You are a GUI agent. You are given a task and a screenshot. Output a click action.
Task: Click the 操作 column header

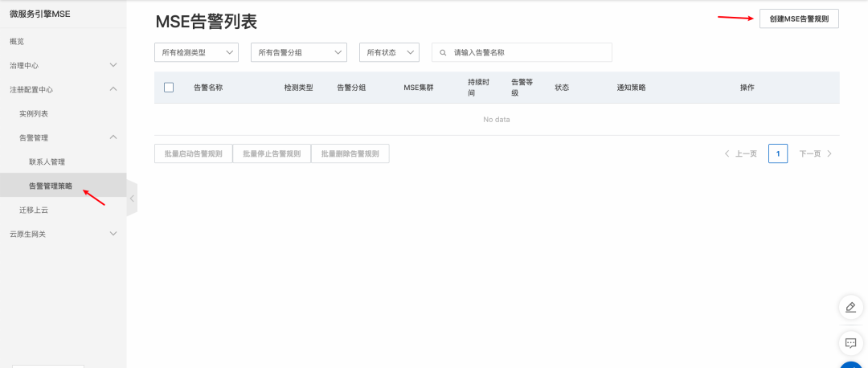(747, 88)
